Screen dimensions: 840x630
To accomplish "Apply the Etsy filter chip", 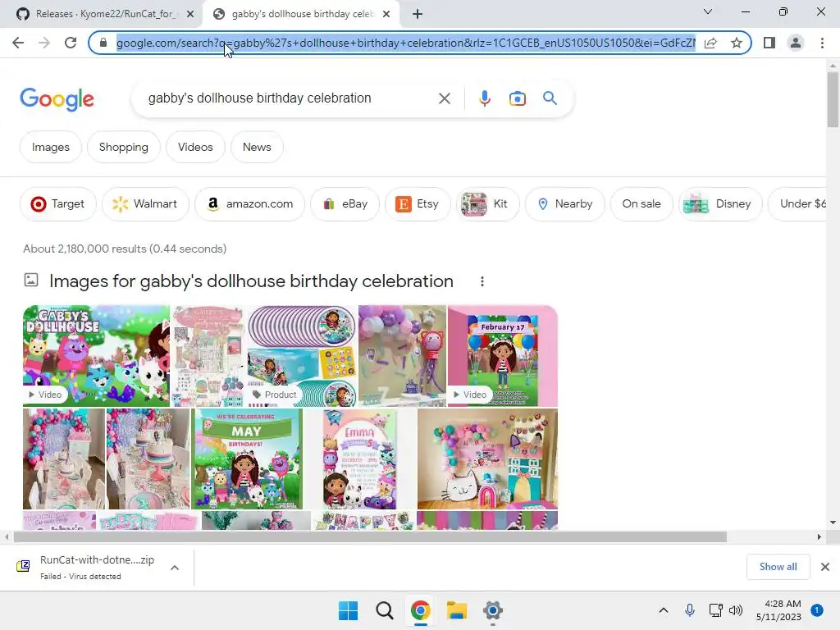I will (418, 204).
